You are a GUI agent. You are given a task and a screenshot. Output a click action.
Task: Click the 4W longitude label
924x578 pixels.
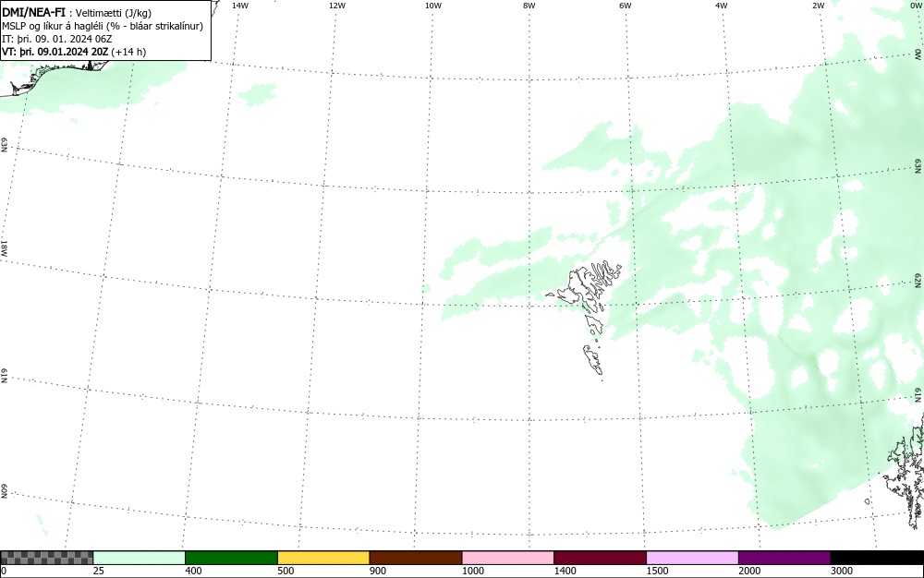click(722, 6)
